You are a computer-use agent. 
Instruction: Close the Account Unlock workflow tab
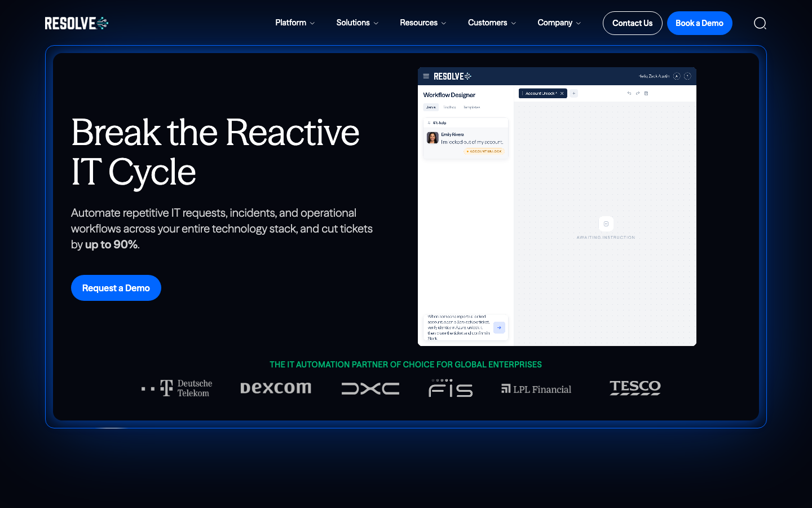[x=562, y=93]
